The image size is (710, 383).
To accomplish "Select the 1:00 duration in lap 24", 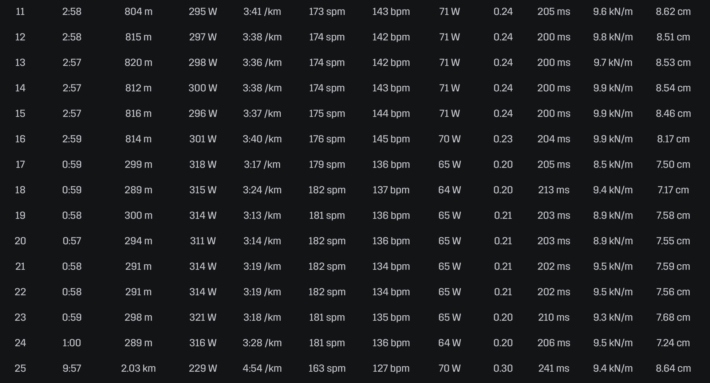I will (x=72, y=343).
